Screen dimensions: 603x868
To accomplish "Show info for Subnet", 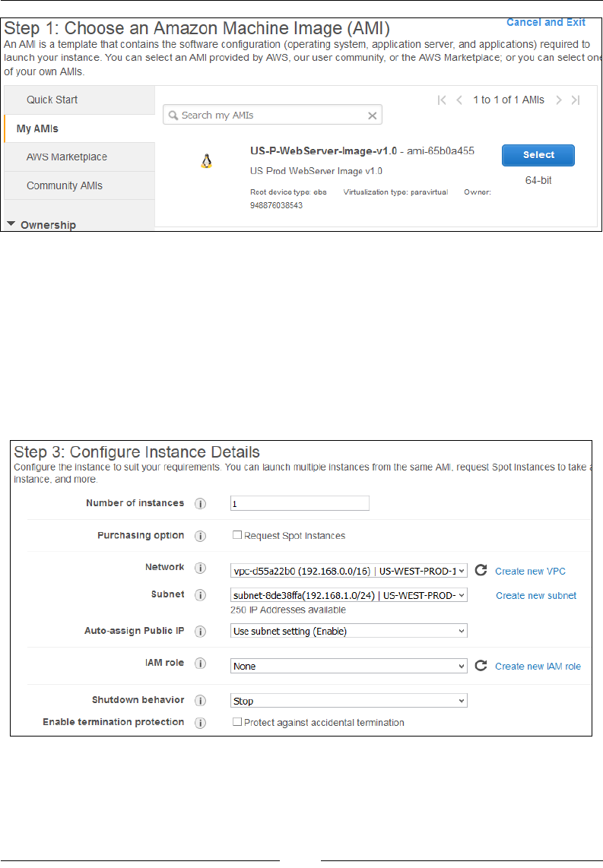I will click(201, 595).
